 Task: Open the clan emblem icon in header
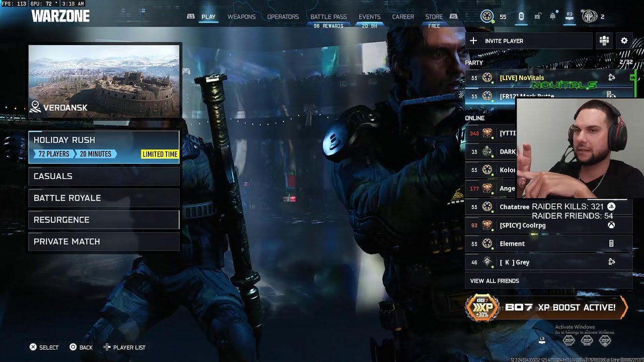pos(590,17)
